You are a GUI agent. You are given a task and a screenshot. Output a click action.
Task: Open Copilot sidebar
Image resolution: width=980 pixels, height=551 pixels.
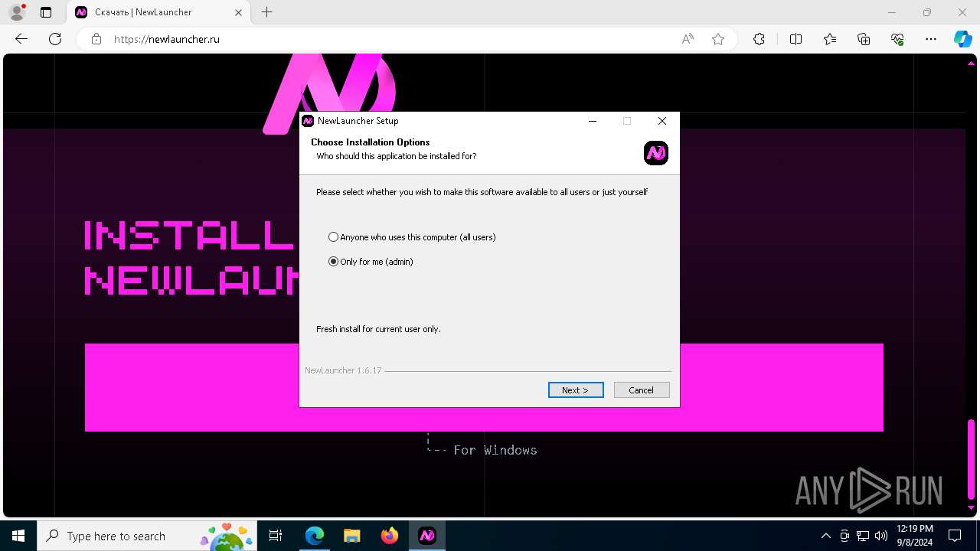962,39
